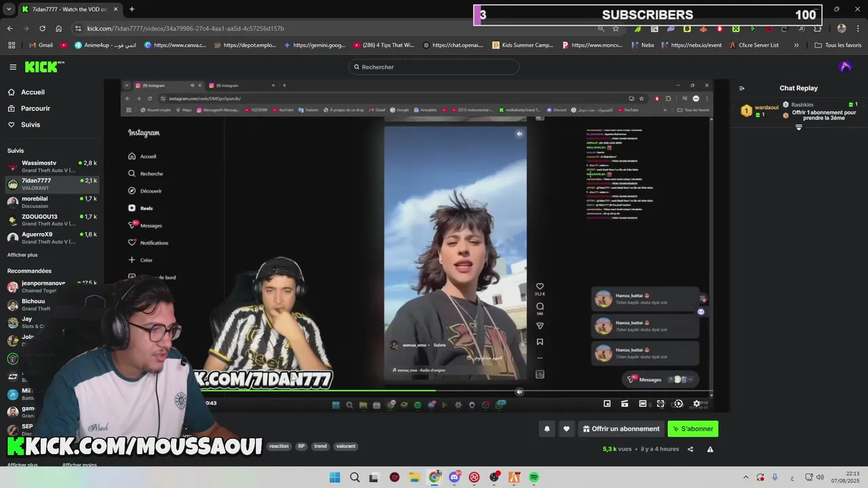
Task: Select the Kick 7idan7777 browser tab
Action: click(70, 9)
